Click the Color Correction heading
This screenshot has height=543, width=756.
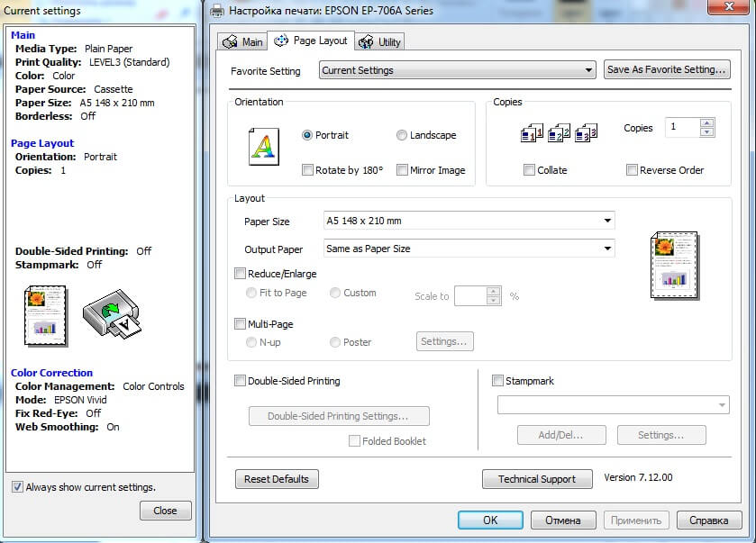point(51,373)
